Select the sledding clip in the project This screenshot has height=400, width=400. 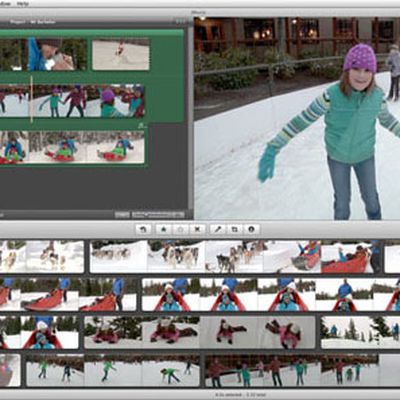point(72,147)
